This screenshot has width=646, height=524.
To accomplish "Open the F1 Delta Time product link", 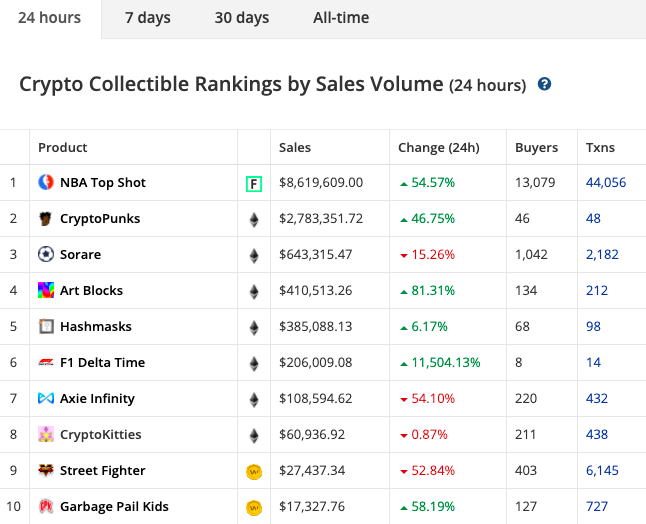I will point(102,362).
